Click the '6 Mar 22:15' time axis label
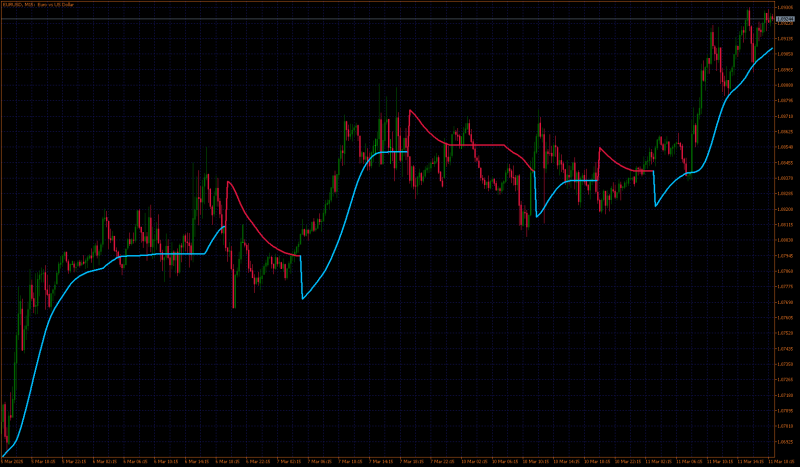The image size is (800, 467). [258, 461]
